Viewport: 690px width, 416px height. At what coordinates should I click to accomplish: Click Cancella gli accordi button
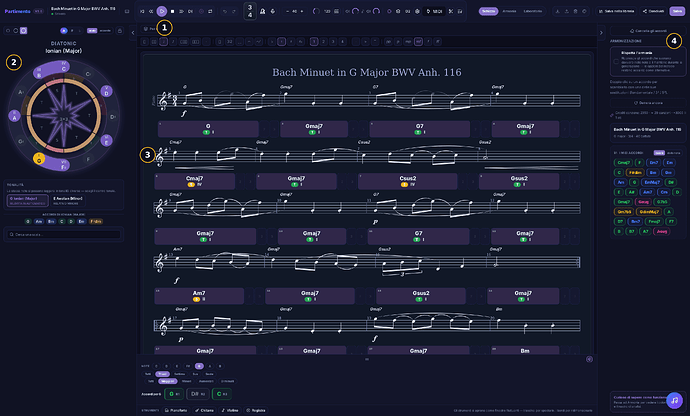(x=648, y=31)
